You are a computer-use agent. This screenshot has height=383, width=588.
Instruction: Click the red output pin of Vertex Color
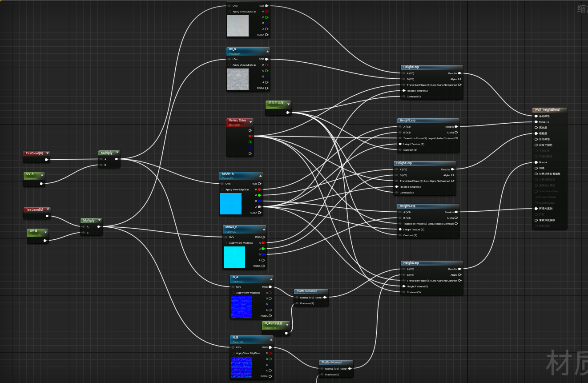[x=250, y=136]
